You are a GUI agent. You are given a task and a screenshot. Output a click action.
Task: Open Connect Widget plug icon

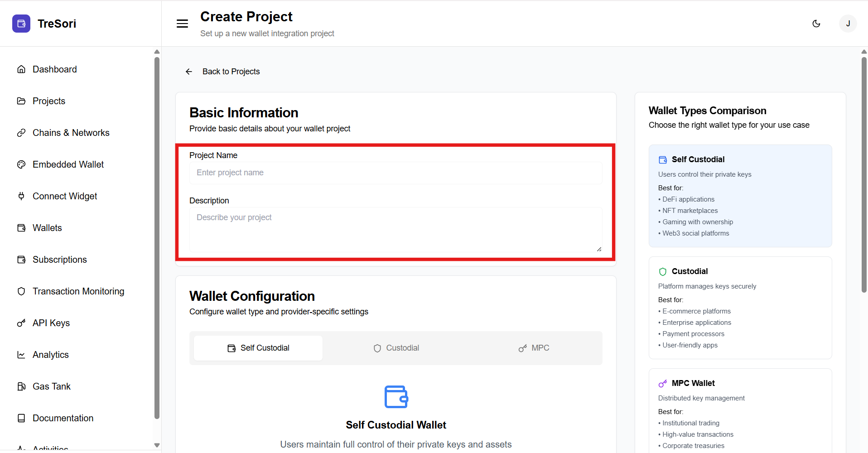[x=21, y=196]
